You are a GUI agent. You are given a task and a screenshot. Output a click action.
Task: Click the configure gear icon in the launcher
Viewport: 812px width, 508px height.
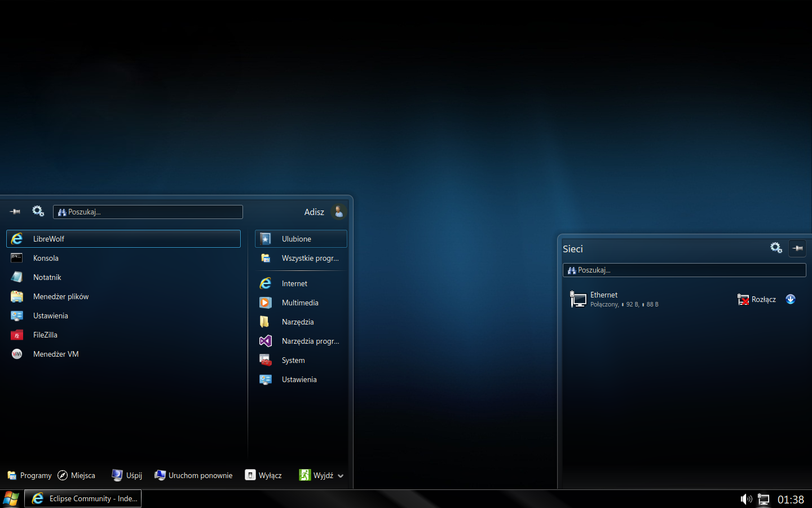pos(38,211)
